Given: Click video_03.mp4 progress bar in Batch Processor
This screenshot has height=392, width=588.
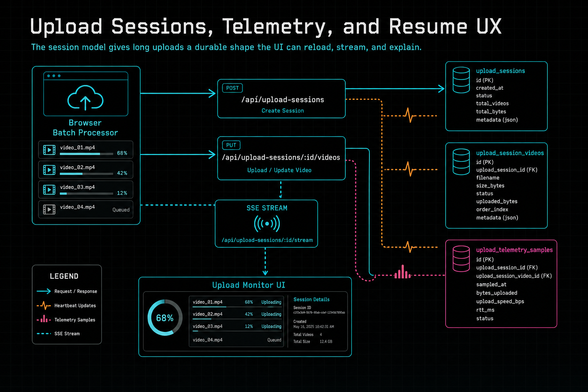Looking at the screenshot, I should [x=87, y=194].
